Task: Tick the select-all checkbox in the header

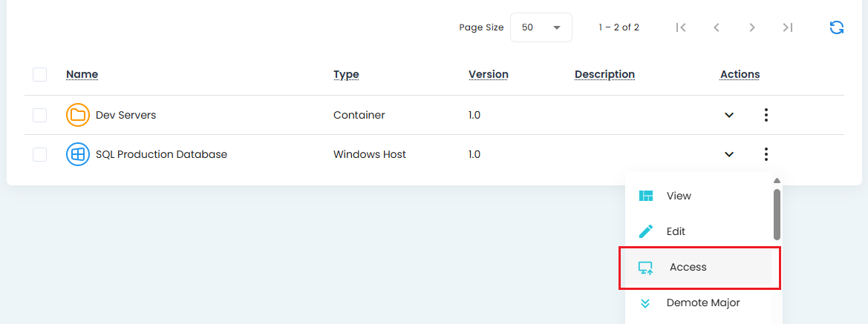Action: click(40, 74)
